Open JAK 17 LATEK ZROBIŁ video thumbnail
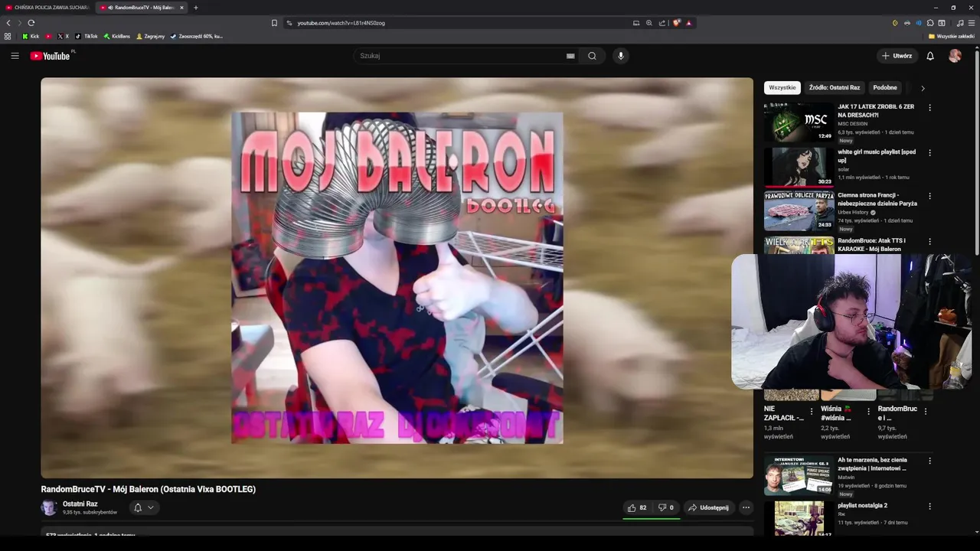This screenshot has width=980, height=551. pyautogui.click(x=799, y=122)
